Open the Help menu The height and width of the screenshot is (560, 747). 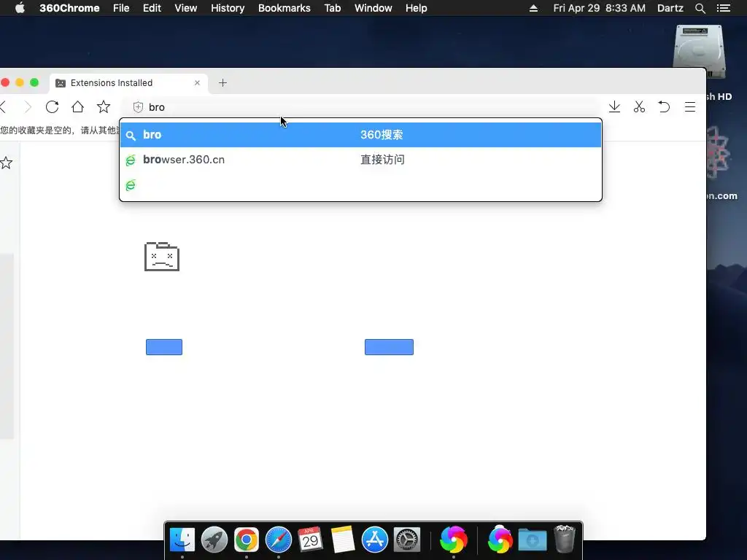pyautogui.click(x=417, y=8)
